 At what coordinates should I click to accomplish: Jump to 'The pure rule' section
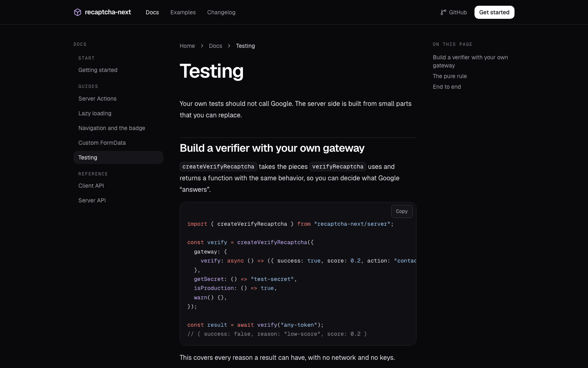(x=450, y=76)
